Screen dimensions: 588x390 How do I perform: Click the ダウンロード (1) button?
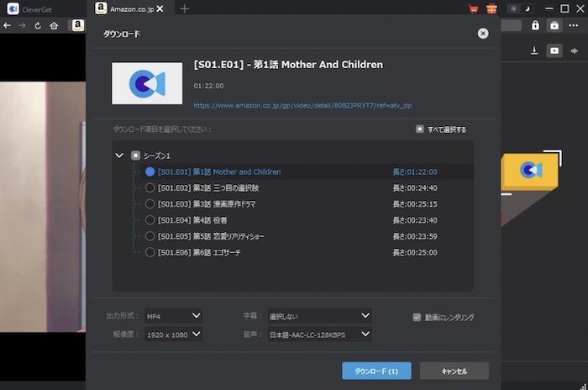coord(376,371)
